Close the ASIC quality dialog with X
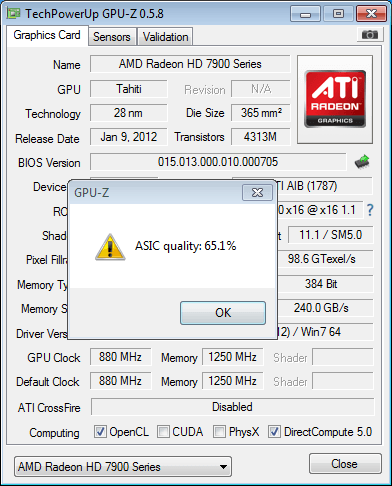 257,192
